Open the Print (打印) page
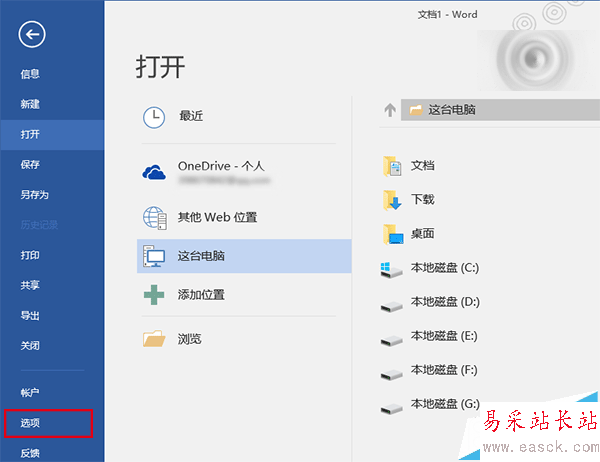This screenshot has width=600, height=462. pos(31,255)
